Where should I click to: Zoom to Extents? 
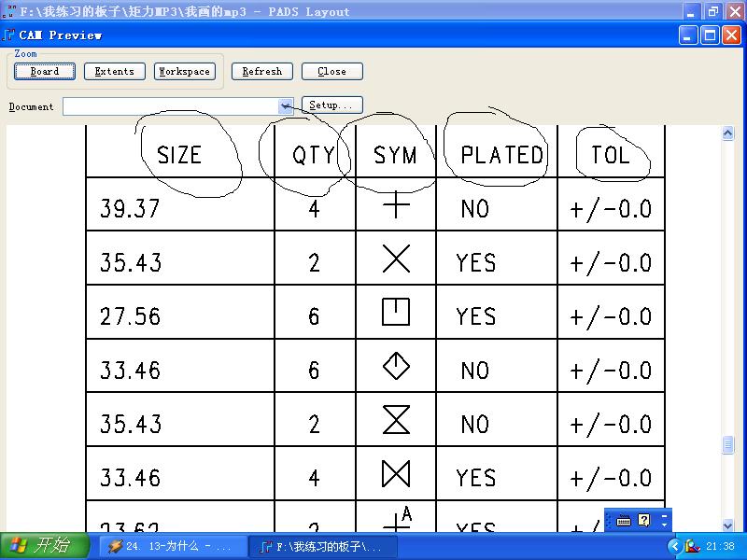(114, 72)
